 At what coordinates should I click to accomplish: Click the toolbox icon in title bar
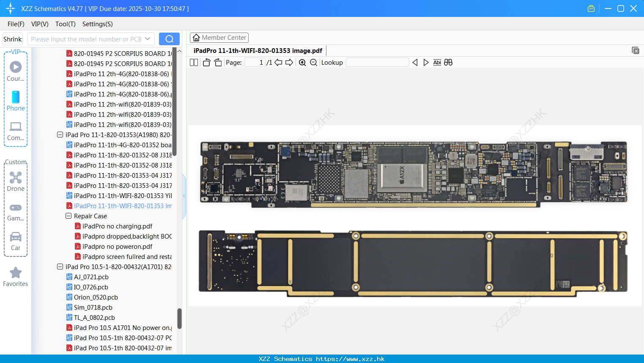point(591,8)
